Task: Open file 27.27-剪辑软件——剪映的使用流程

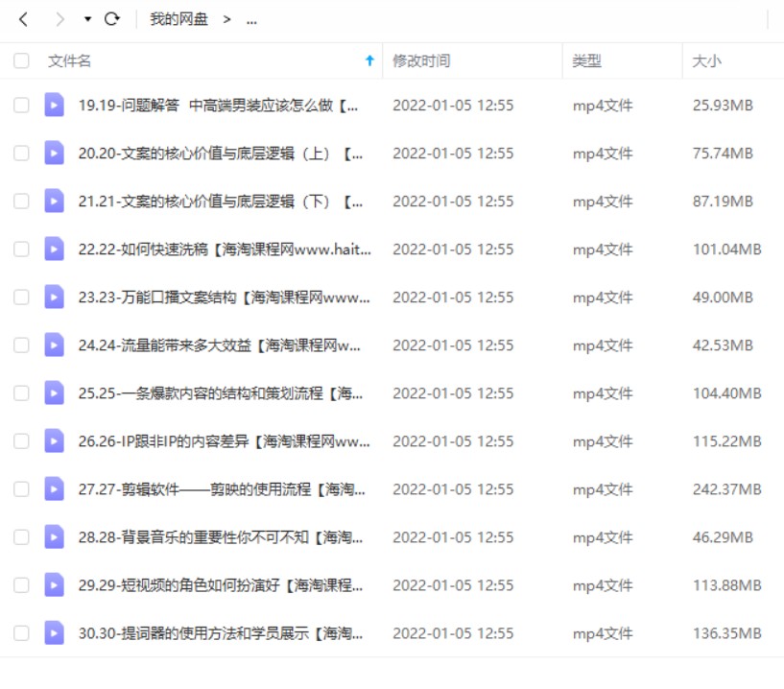Action: point(222,489)
